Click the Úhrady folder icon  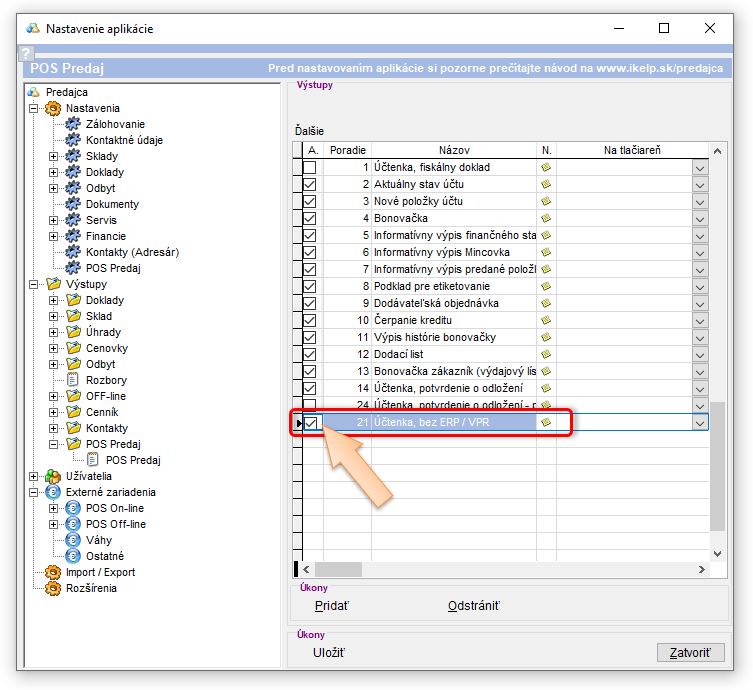pyautogui.click(x=72, y=332)
